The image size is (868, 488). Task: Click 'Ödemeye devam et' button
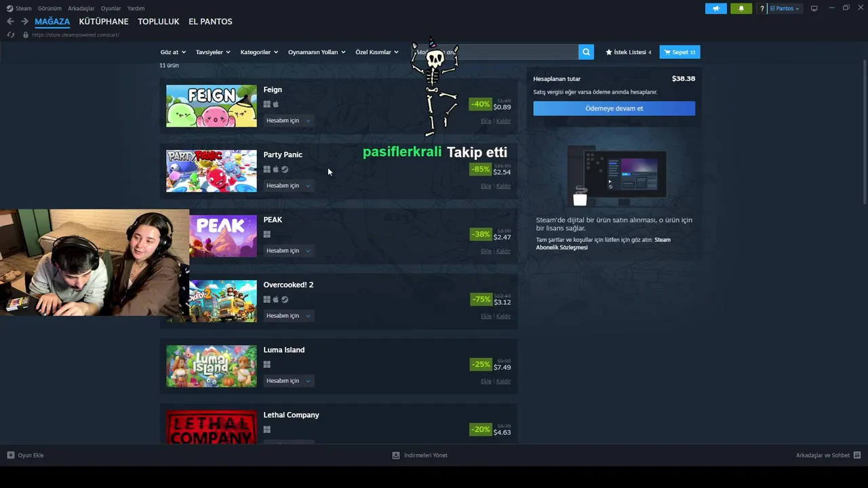point(614,108)
